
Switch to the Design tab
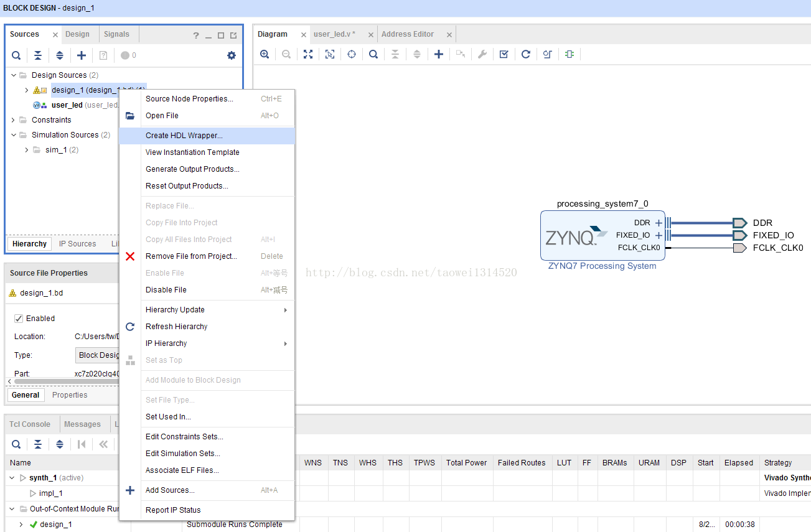pos(77,34)
